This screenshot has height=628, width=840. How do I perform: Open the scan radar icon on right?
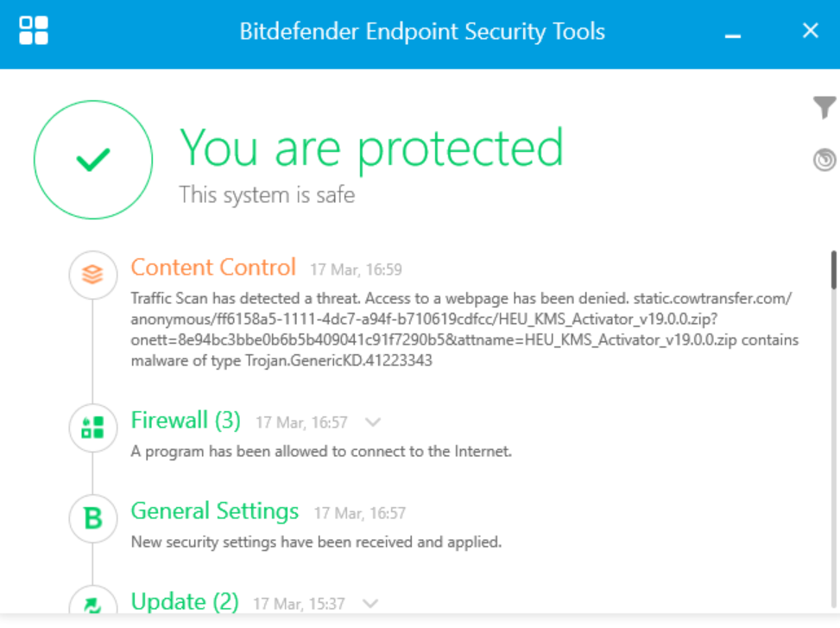(824, 160)
